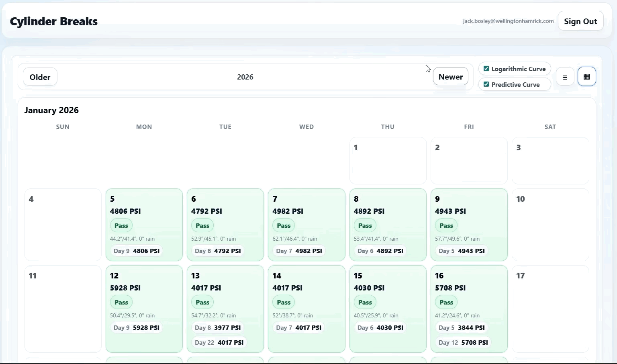The height and width of the screenshot is (364, 617).
Task: Click weather text 41.2°/24.6°, 0" rain
Action: point(458,315)
